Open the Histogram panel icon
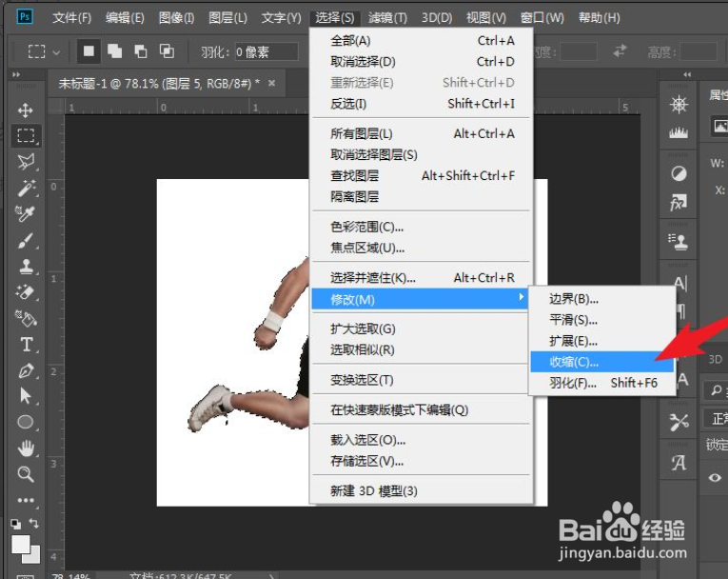This screenshot has width=728, height=579. point(679,133)
